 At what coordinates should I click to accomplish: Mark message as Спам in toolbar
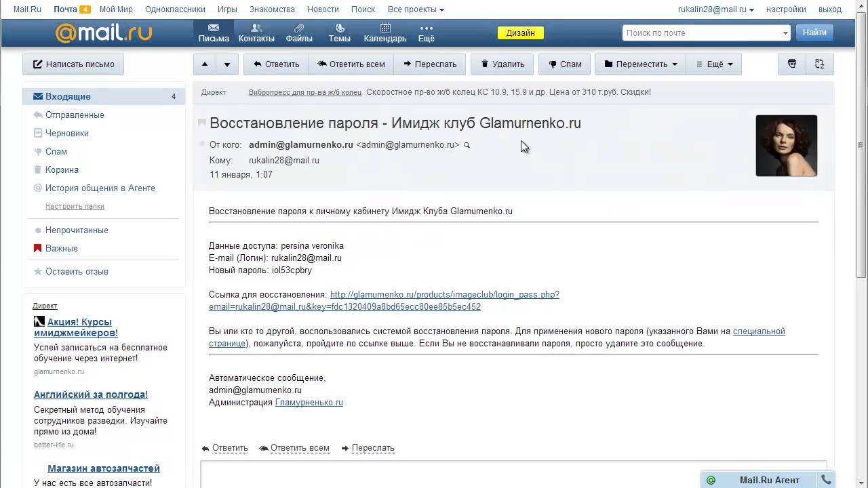tap(564, 64)
